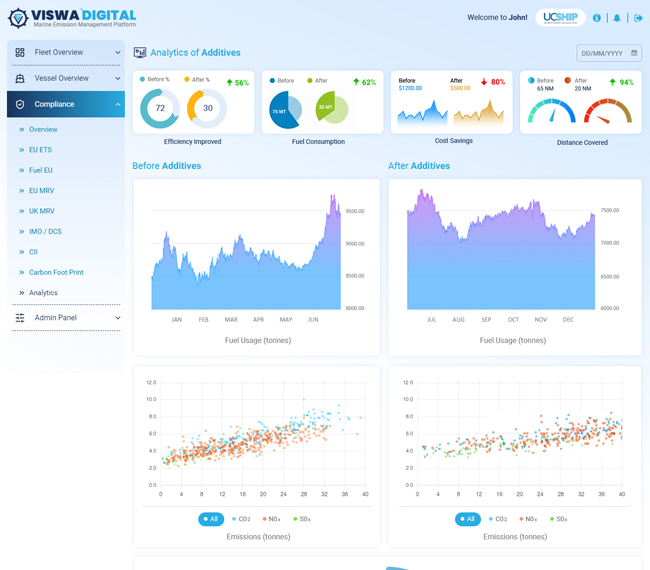Toggle NOx legend in right emissions chart
Screen dimensions: 650x570
pos(528,519)
